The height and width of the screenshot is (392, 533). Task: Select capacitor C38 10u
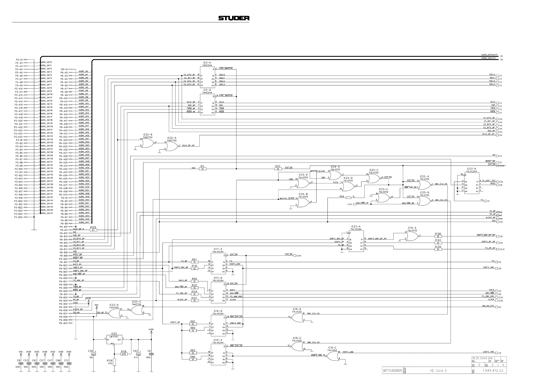(x=94, y=354)
